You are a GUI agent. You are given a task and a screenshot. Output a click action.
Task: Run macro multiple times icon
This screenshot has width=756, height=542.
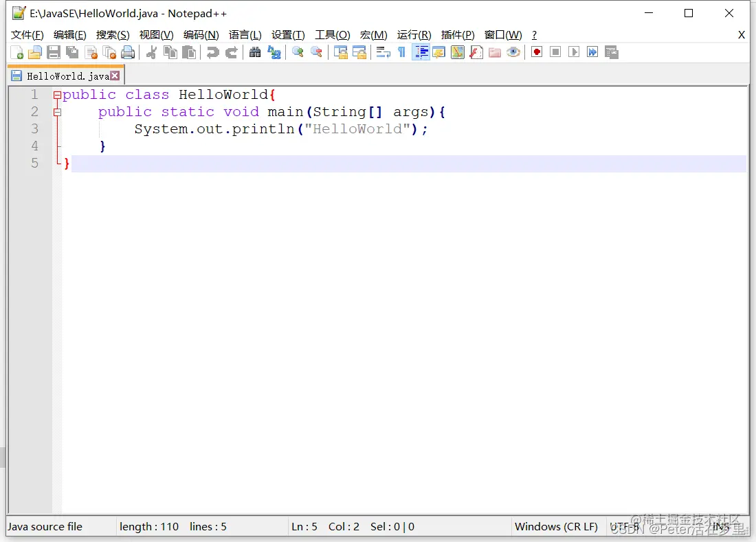592,52
